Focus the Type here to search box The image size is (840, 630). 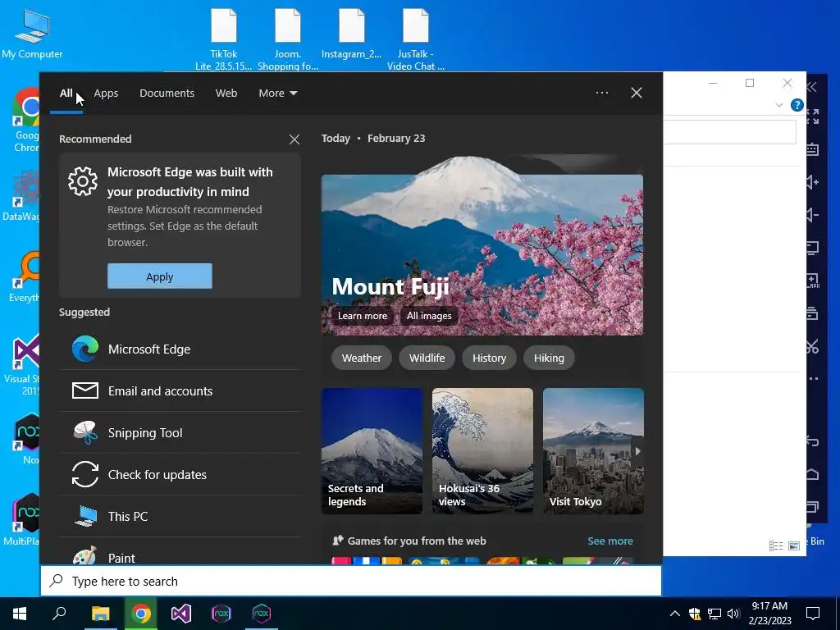[351, 582]
